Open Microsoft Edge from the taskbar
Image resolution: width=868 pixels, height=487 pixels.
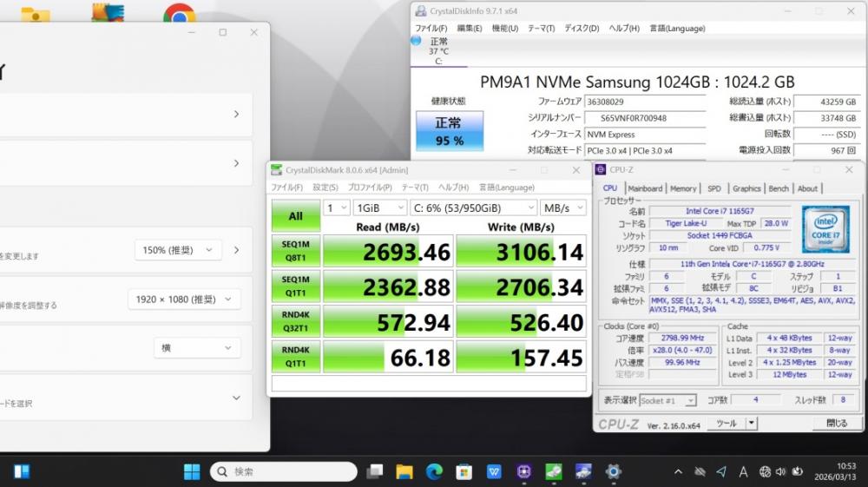tap(435, 471)
